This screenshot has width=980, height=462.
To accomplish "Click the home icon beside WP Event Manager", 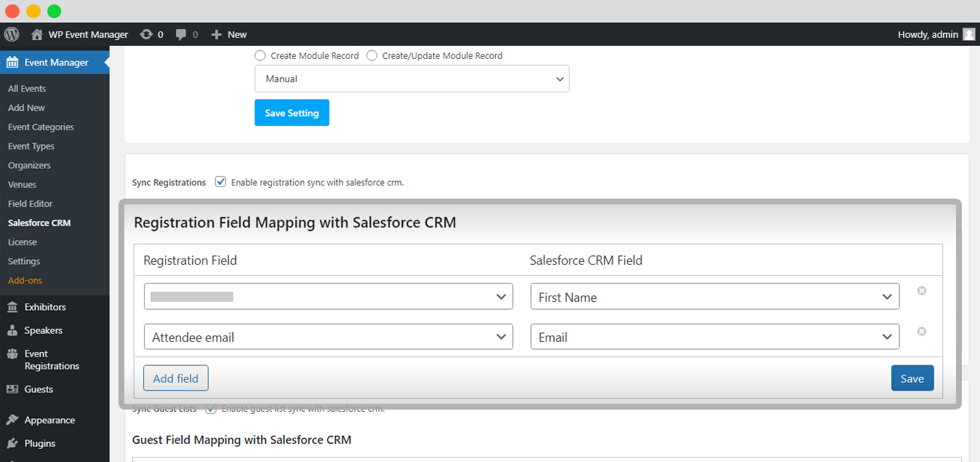I will click(x=37, y=34).
